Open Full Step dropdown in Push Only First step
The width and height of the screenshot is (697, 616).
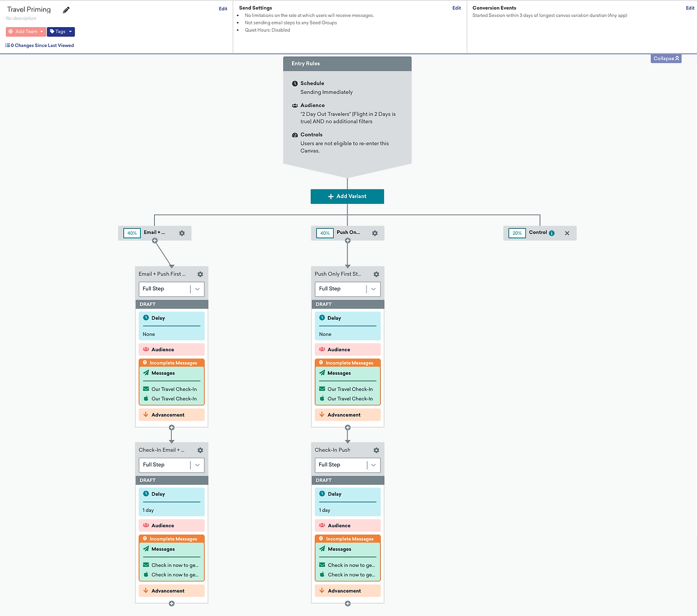347,289
